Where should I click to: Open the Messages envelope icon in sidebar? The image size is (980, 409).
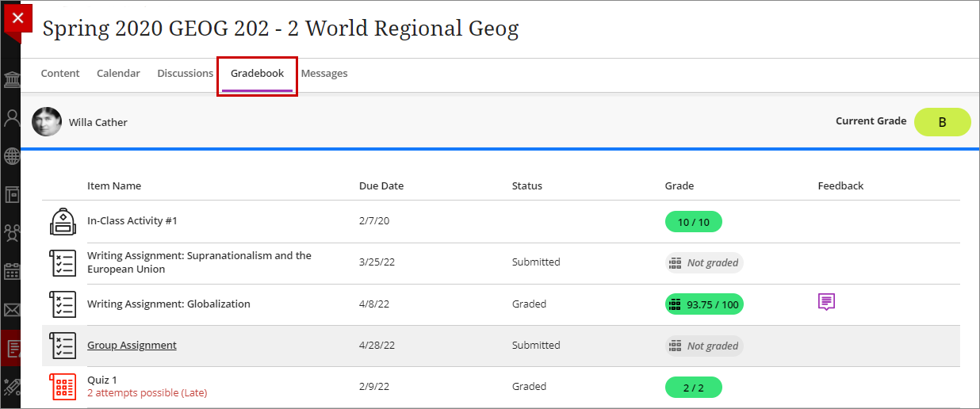(12, 309)
